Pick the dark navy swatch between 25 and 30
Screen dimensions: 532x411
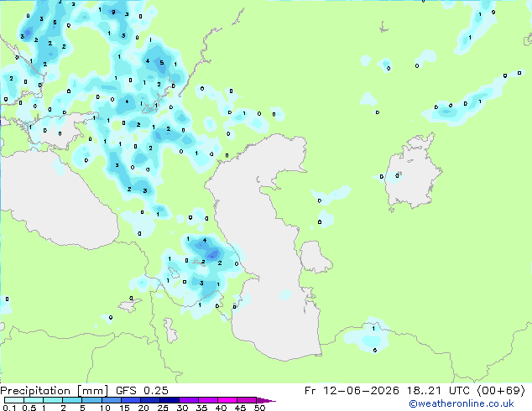(169, 400)
